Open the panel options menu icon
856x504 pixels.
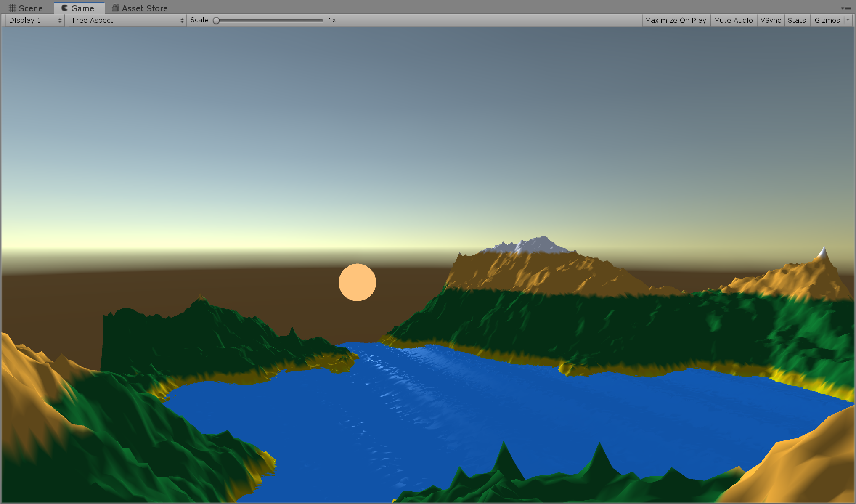845,8
